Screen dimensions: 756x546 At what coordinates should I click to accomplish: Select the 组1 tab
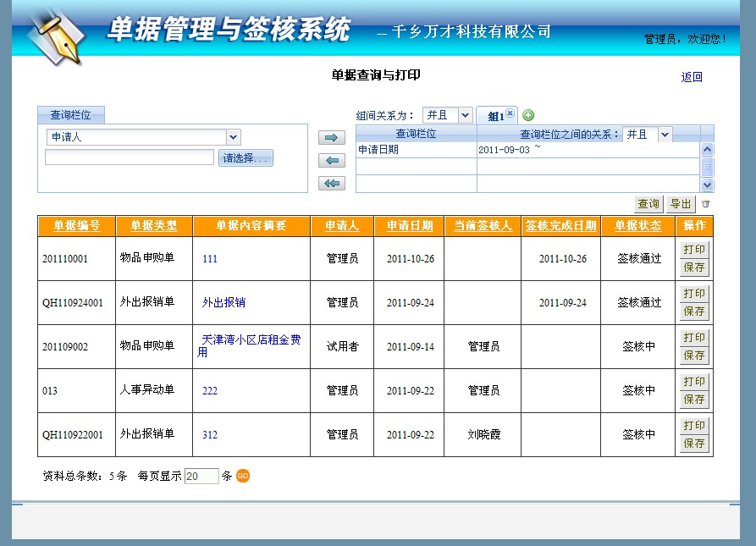tap(495, 117)
